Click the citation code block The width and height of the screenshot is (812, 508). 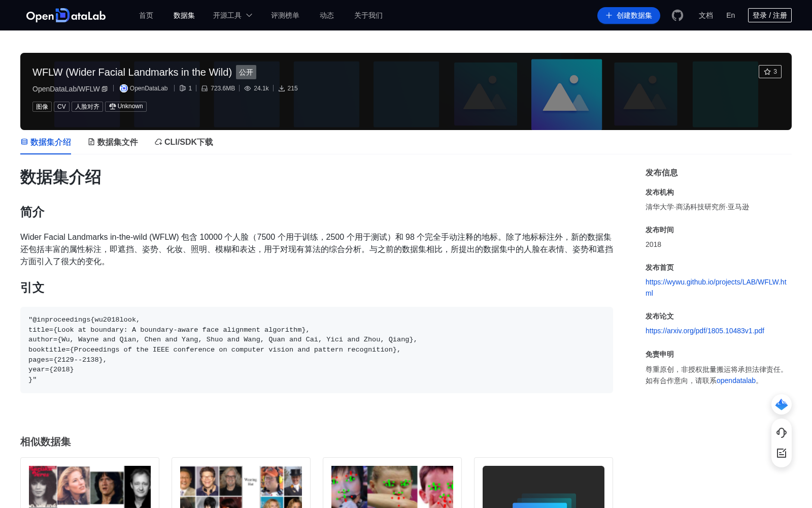(317, 350)
